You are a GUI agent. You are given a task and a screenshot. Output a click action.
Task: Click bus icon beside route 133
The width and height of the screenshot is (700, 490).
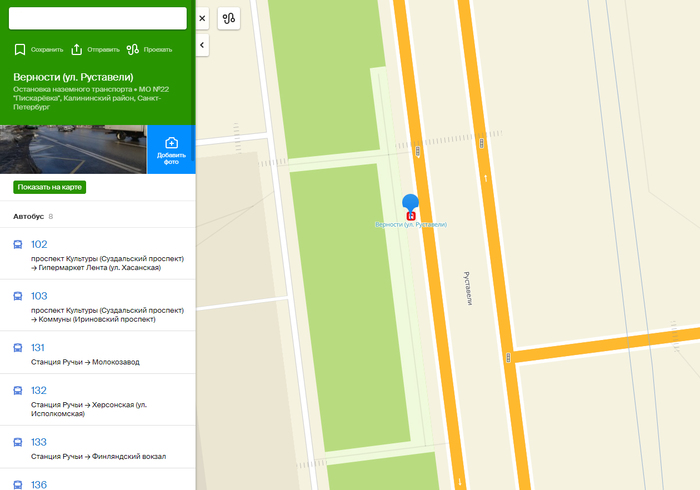[17, 441]
